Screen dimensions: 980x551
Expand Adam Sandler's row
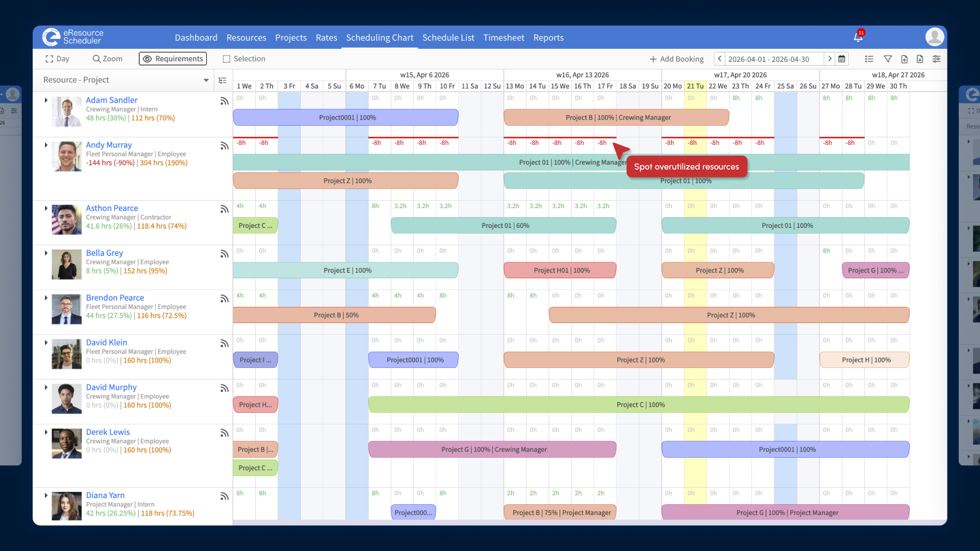coord(46,101)
